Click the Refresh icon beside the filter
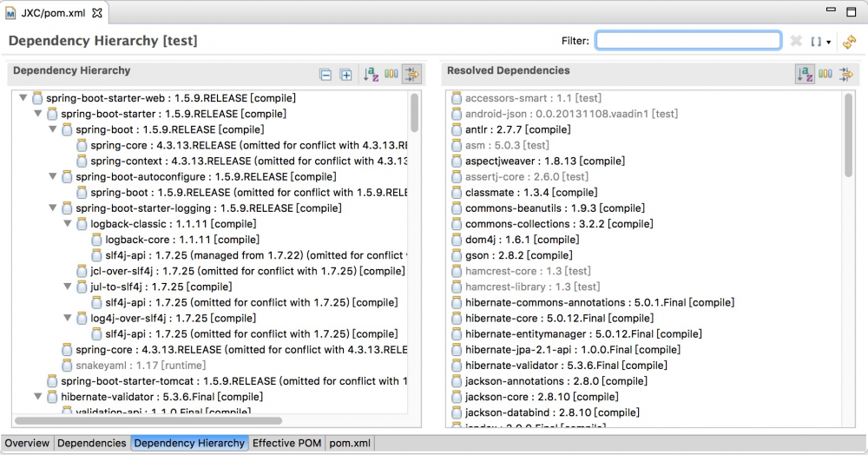This screenshot has width=868, height=455. pos(849,41)
